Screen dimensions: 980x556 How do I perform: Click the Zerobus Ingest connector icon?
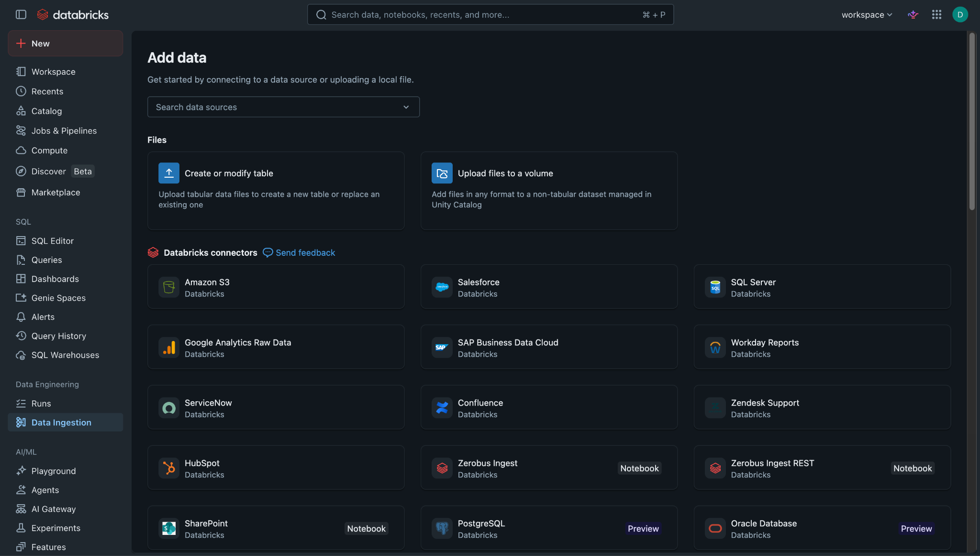(x=442, y=468)
